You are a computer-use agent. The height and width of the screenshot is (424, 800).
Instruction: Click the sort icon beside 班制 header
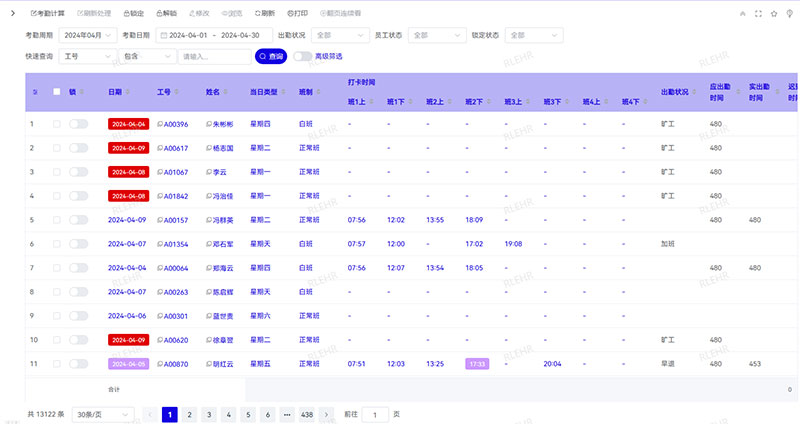click(318, 92)
